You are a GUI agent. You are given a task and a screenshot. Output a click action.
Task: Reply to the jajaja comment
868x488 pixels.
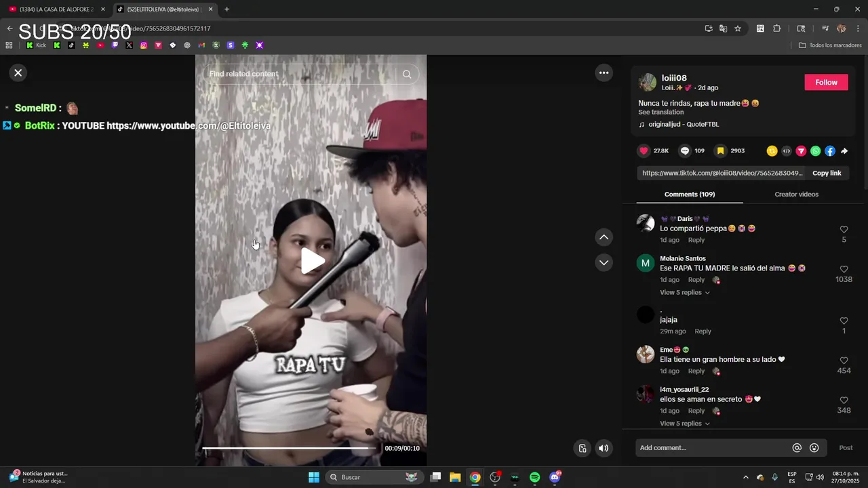tap(703, 331)
